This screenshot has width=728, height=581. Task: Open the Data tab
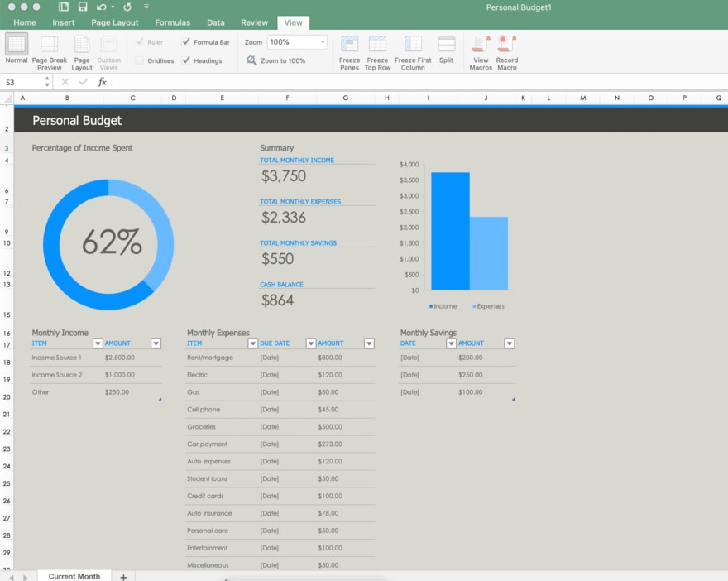pyautogui.click(x=215, y=22)
